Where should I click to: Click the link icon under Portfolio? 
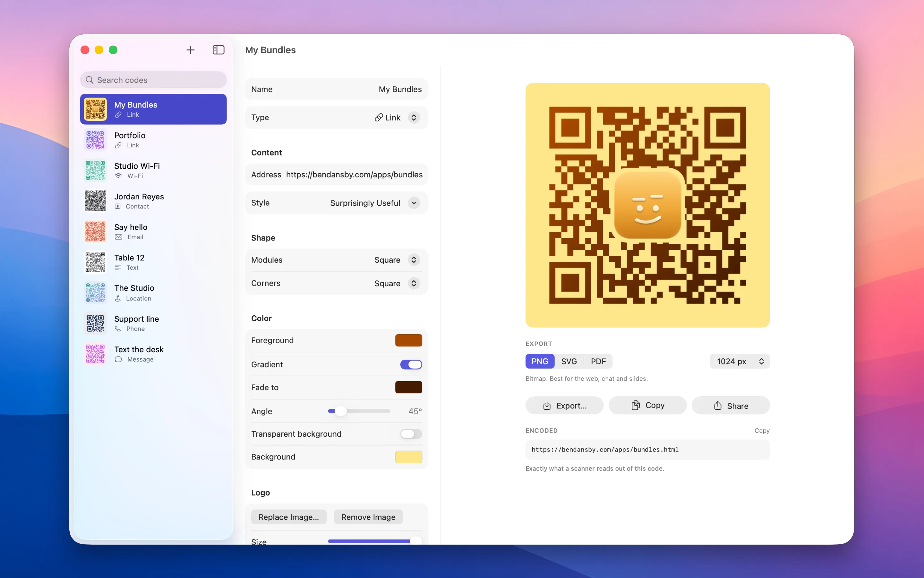[118, 145]
